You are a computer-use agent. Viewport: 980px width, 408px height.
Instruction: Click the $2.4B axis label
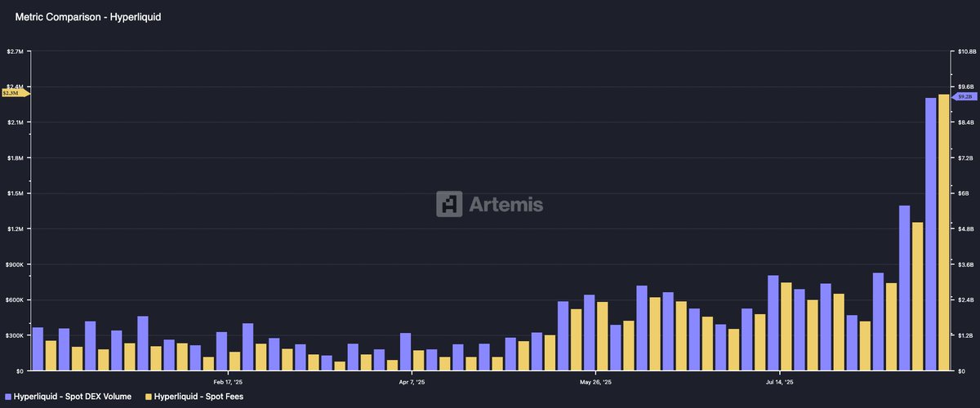click(965, 300)
